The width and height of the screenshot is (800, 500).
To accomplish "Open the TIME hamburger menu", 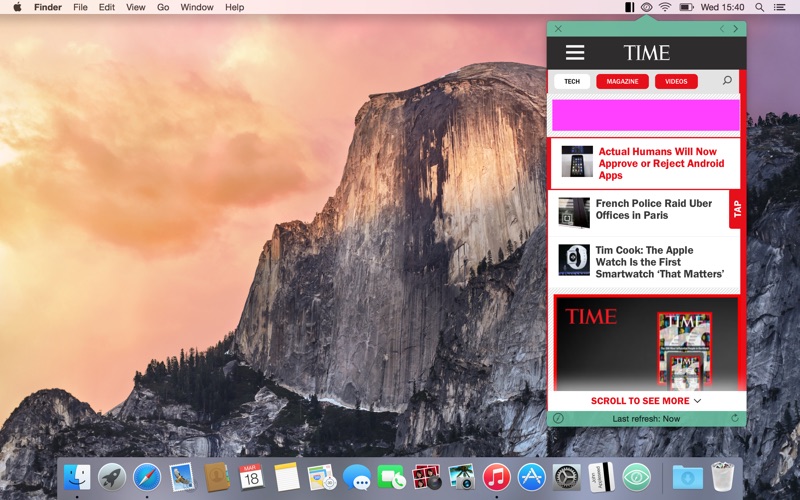I will [x=575, y=53].
